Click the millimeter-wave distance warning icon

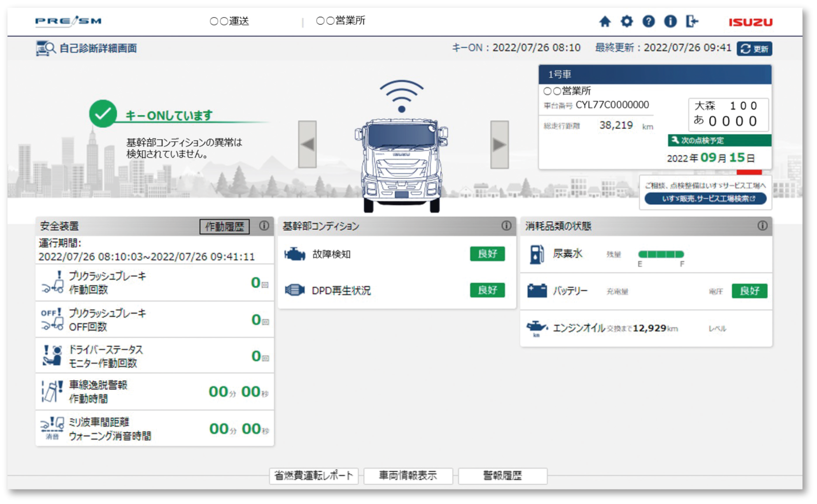52,428
